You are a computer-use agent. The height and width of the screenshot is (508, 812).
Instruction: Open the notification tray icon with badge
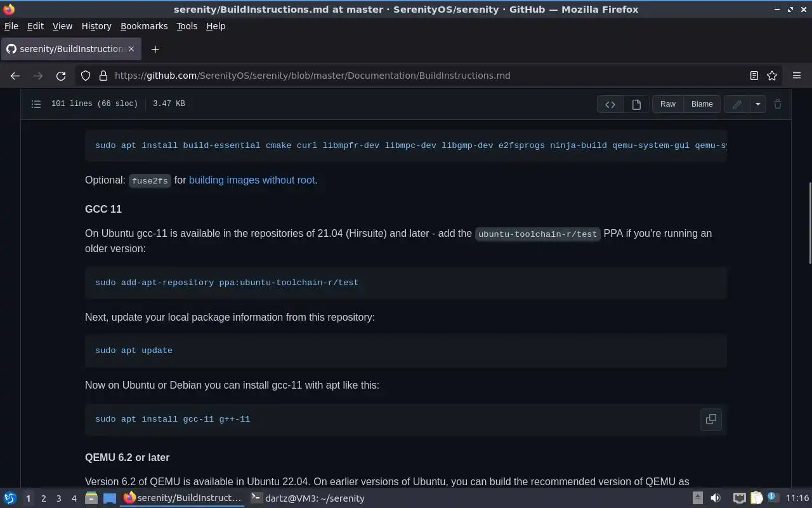pos(772,498)
